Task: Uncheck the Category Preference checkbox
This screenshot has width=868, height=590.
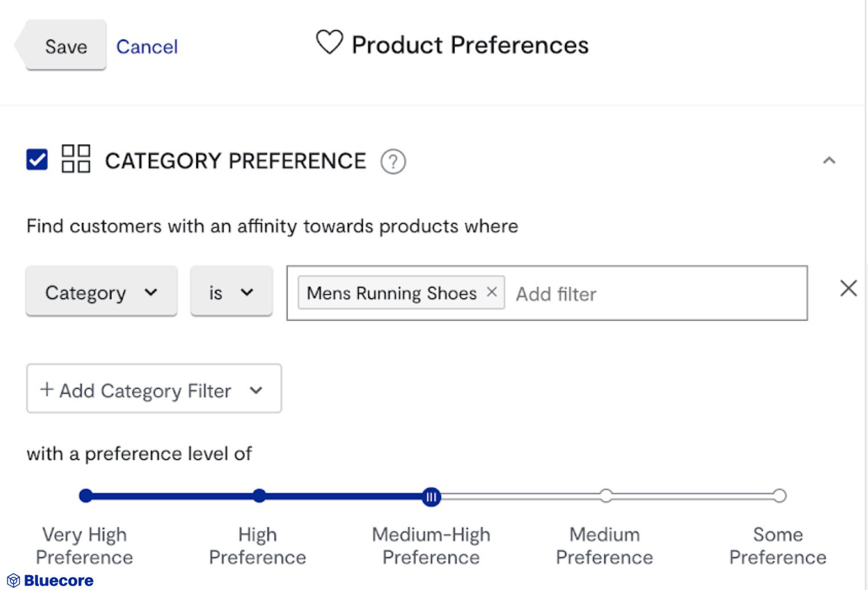Action: click(x=37, y=160)
